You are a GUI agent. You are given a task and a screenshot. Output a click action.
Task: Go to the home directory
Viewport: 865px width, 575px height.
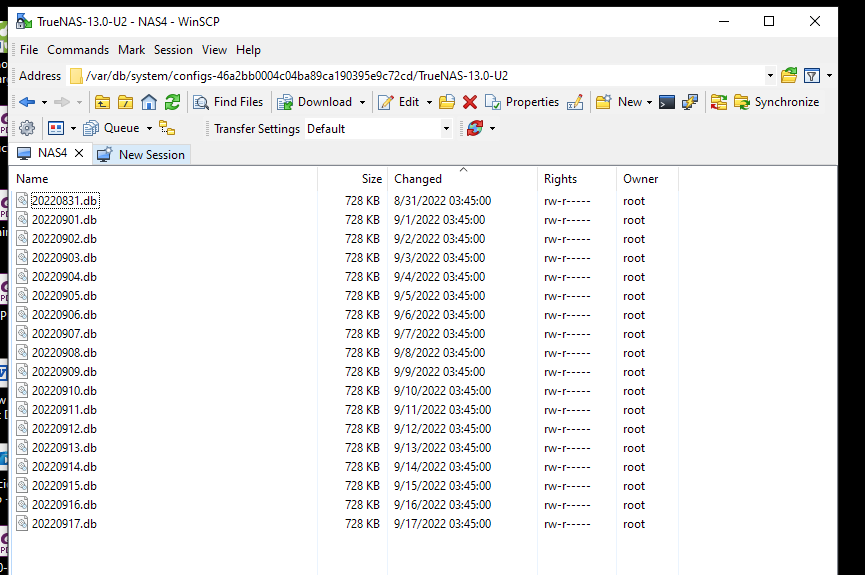click(149, 102)
